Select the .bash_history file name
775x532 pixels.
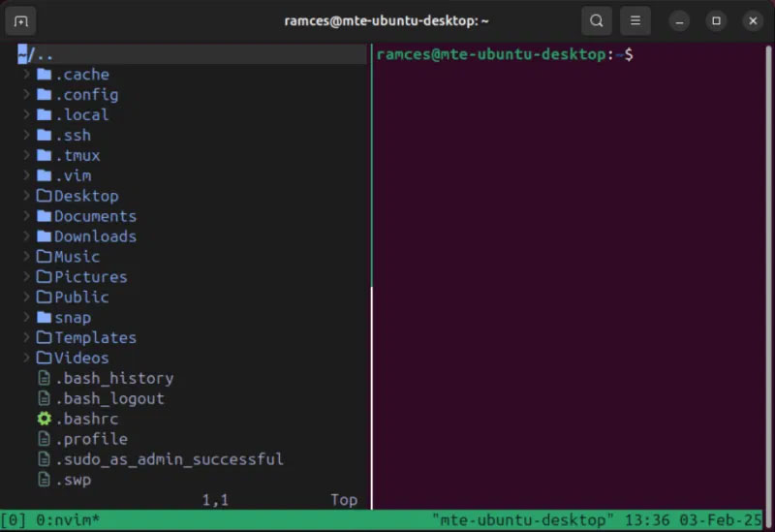114,378
